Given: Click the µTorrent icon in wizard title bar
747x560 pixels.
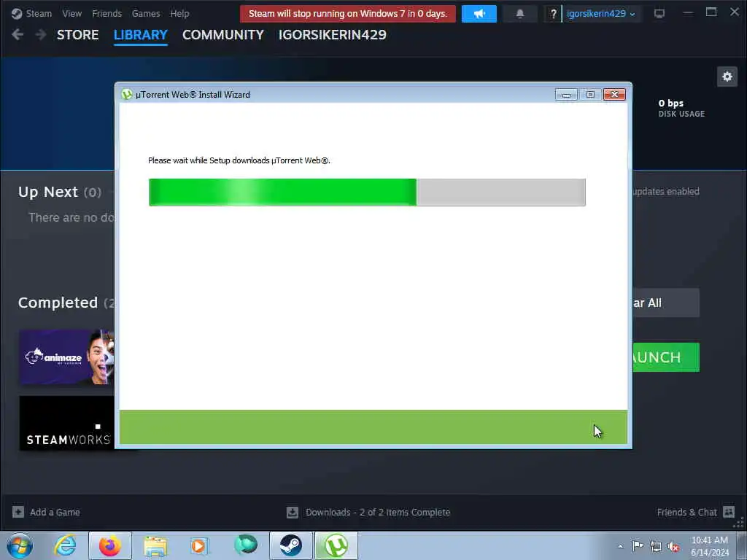Looking at the screenshot, I should pyautogui.click(x=127, y=94).
